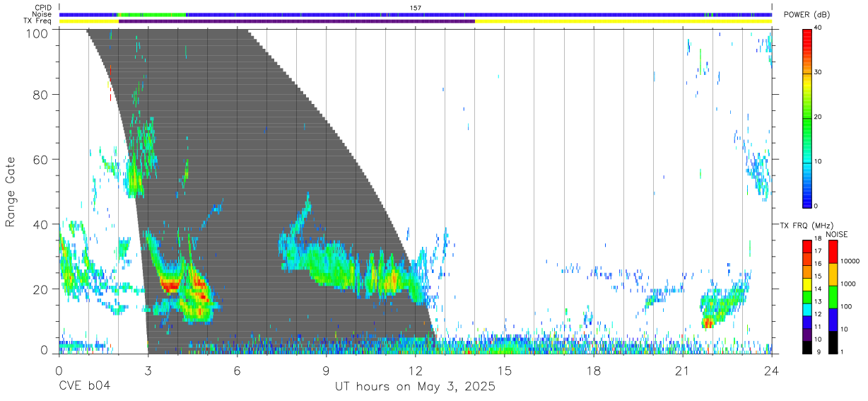868x401 pixels.
Task: Click the NOISE colorbar legend
Action: coord(833,296)
